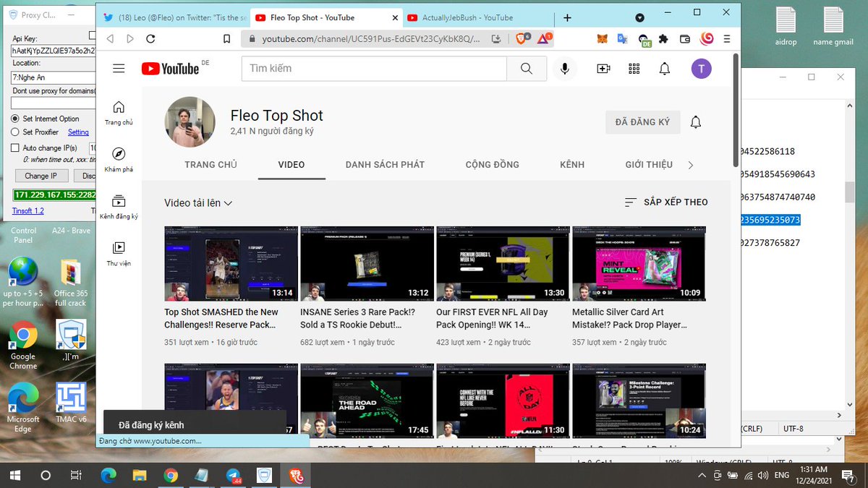Click the browser back arrow

tap(110, 39)
